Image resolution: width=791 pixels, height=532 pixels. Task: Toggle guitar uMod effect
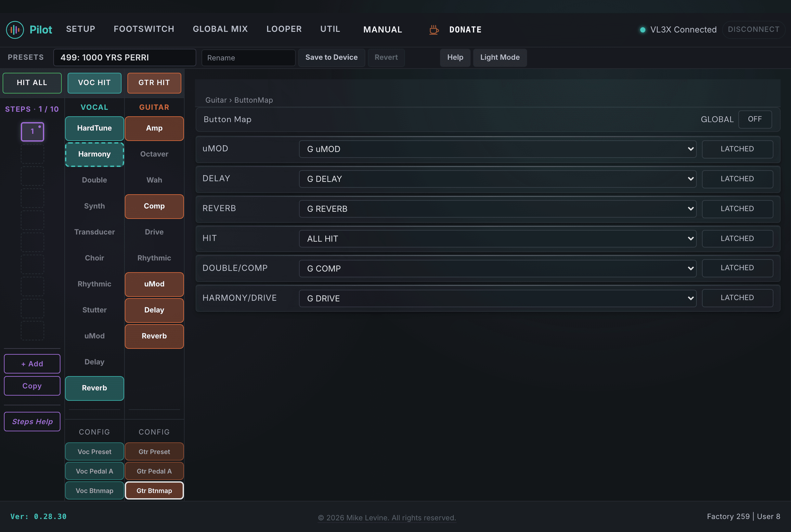tap(154, 284)
